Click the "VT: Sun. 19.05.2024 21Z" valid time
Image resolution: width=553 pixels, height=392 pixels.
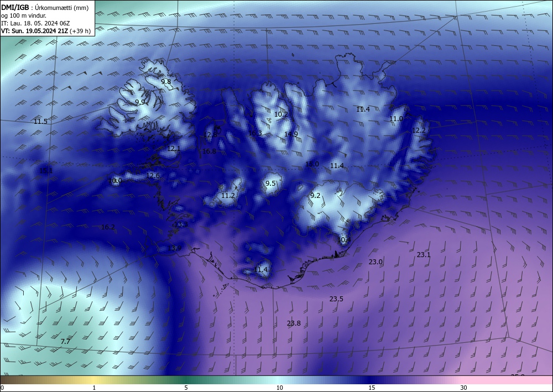tap(34, 31)
